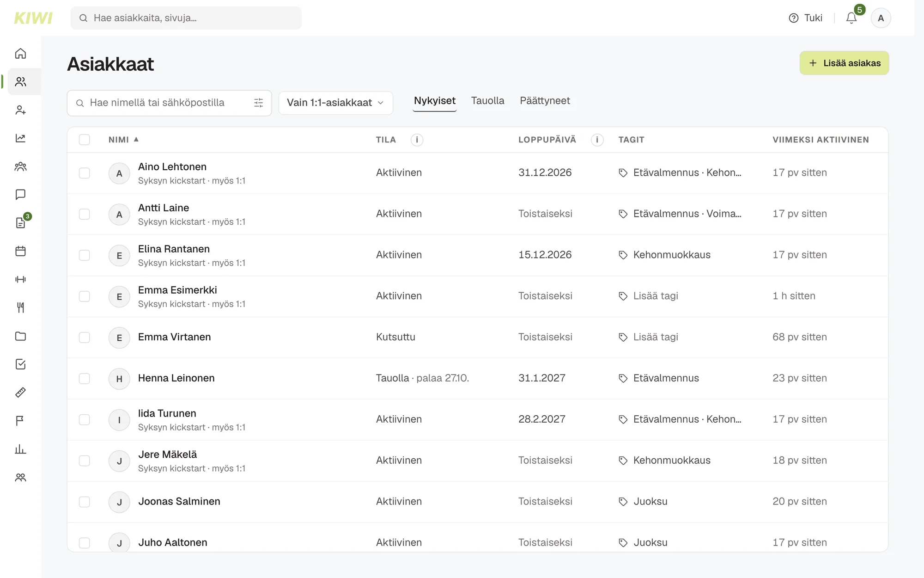Screen dimensions: 924x578
Task: Open the dumbbell workouts icon
Action: click(x=20, y=279)
